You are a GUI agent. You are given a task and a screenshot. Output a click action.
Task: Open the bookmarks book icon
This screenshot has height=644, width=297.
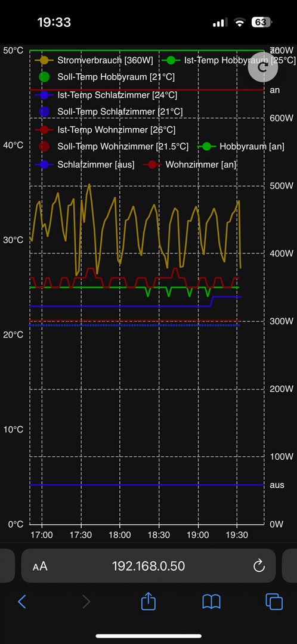(212, 602)
